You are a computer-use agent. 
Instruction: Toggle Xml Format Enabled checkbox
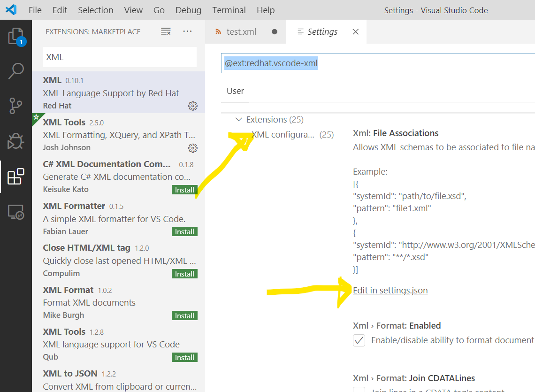pos(359,340)
